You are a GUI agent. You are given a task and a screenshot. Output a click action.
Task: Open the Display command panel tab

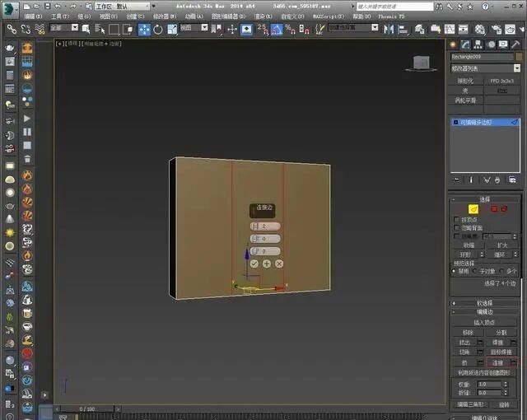pos(503,44)
